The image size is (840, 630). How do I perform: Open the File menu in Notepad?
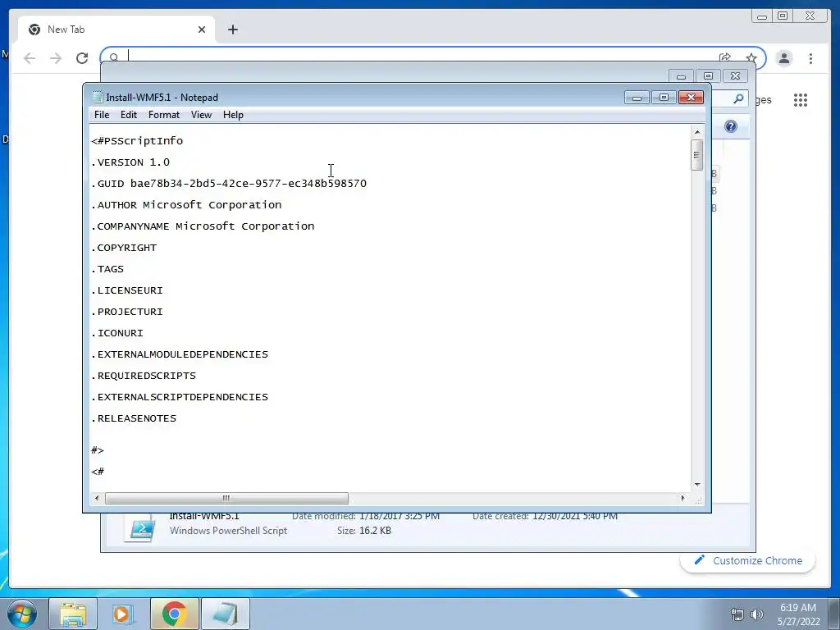click(101, 115)
